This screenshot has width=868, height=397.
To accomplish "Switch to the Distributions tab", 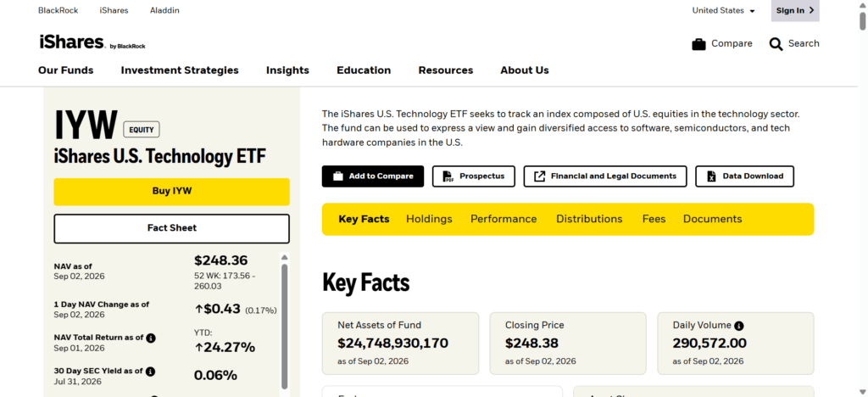I will [589, 219].
